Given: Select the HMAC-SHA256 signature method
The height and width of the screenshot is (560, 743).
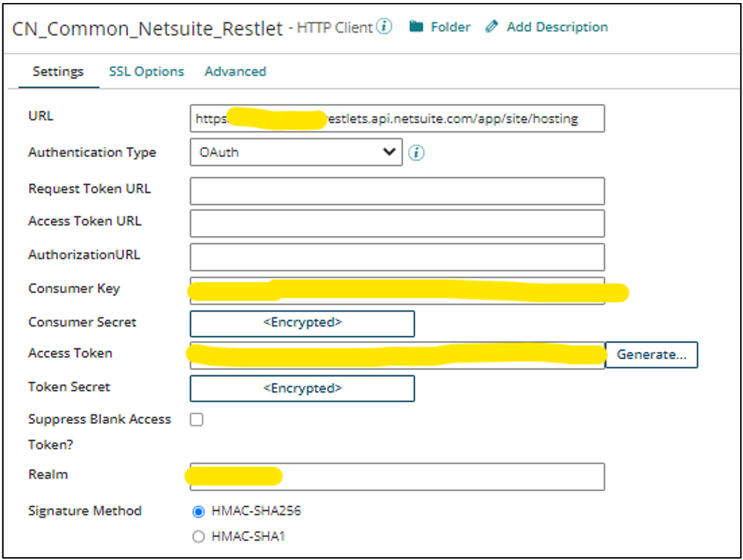Looking at the screenshot, I should pyautogui.click(x=198, y=511).
